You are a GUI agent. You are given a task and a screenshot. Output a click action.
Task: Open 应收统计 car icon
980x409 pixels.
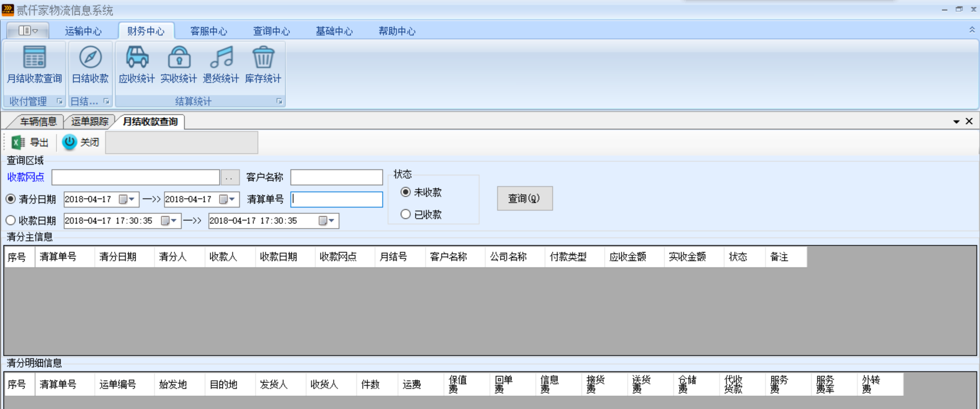pyautogui.click(x=137, y=58)
